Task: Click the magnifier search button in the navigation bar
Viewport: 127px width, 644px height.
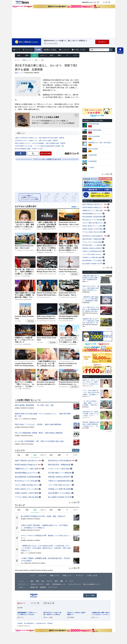Action: coord(111,50)
